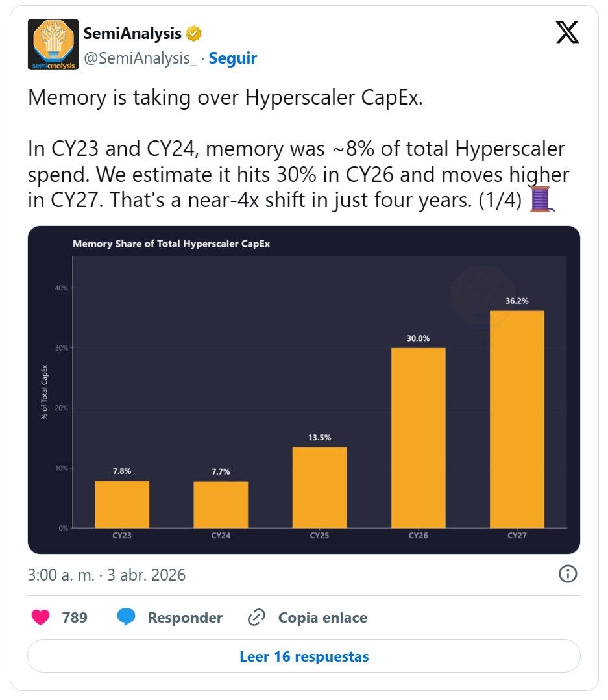Open the SemiAnalysis display name
The height and width of the screenshot is (700, 608).
click(132, 34)
